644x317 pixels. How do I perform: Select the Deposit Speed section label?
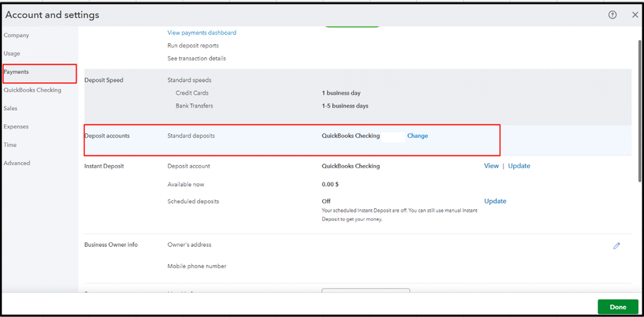point(104,80)
